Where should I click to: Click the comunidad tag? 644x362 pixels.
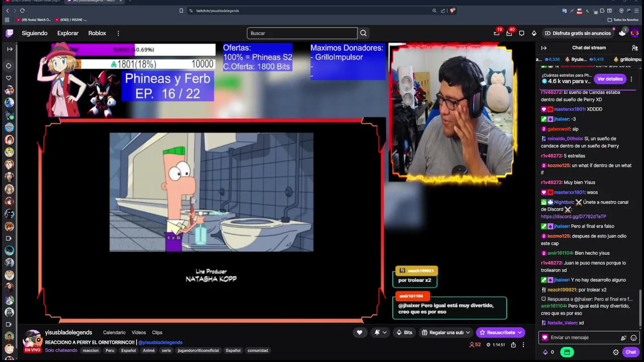258,350
